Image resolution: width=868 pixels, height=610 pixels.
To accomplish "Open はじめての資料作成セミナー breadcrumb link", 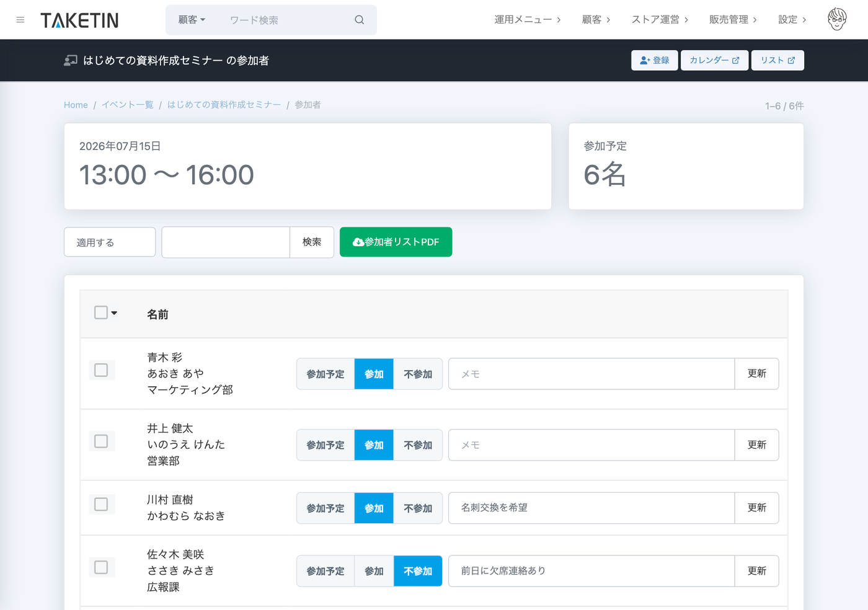I will [224, 105].
